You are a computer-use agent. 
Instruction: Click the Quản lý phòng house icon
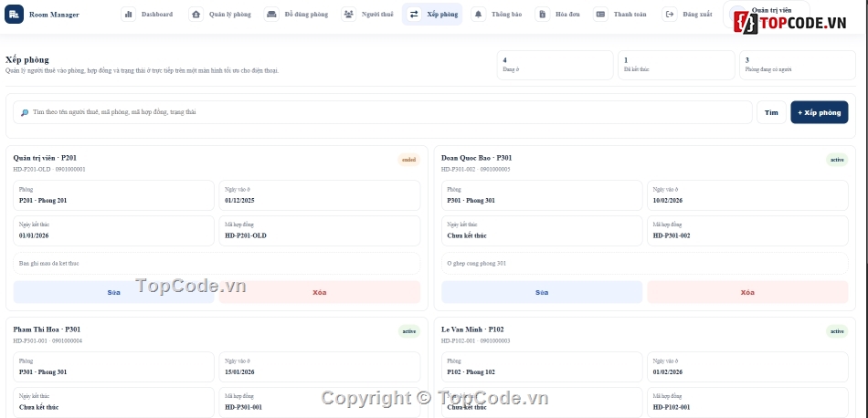click(x=196, y=15)
